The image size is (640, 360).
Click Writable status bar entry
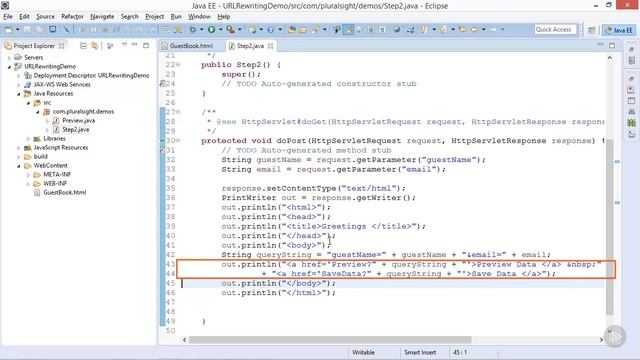[x=363, y=352]
